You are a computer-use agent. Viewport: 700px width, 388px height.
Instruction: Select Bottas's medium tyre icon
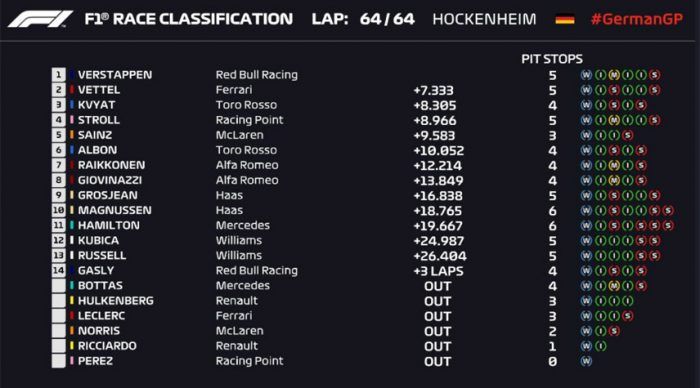pos(614,286)
